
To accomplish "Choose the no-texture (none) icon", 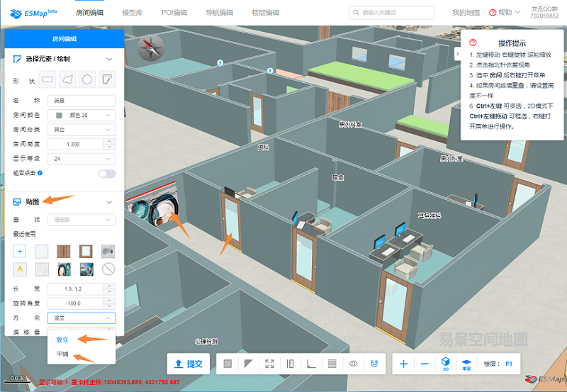I will 108,269.
